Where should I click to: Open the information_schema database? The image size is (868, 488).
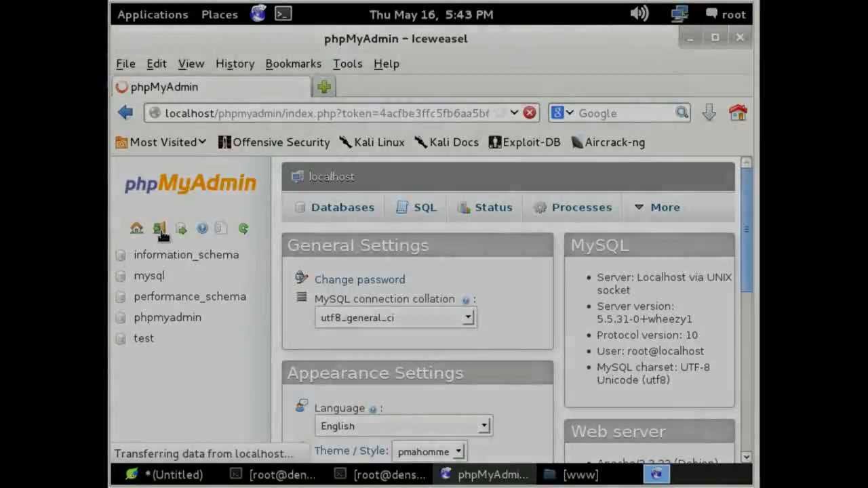[186, 255]
